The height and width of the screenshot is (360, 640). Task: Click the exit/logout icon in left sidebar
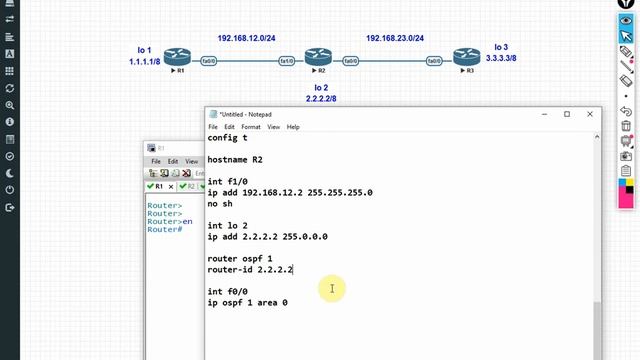[x=10, y=208]
